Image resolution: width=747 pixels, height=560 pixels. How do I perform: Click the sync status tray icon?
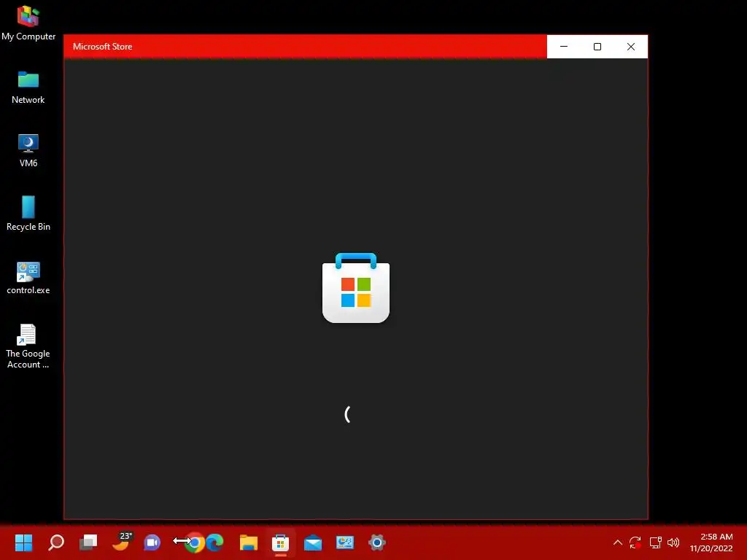tap(635, 542)
